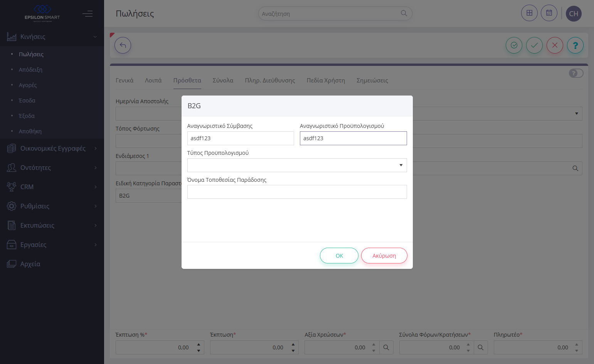
Task: Open the Σημειώσεις tab
Action: [x=372, y=81]
